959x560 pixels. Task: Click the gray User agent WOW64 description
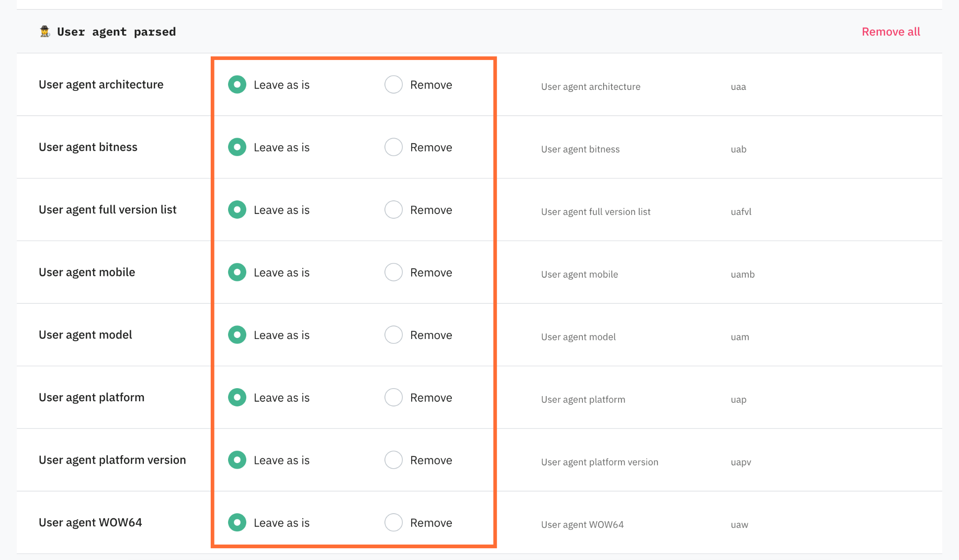(583, 525)
